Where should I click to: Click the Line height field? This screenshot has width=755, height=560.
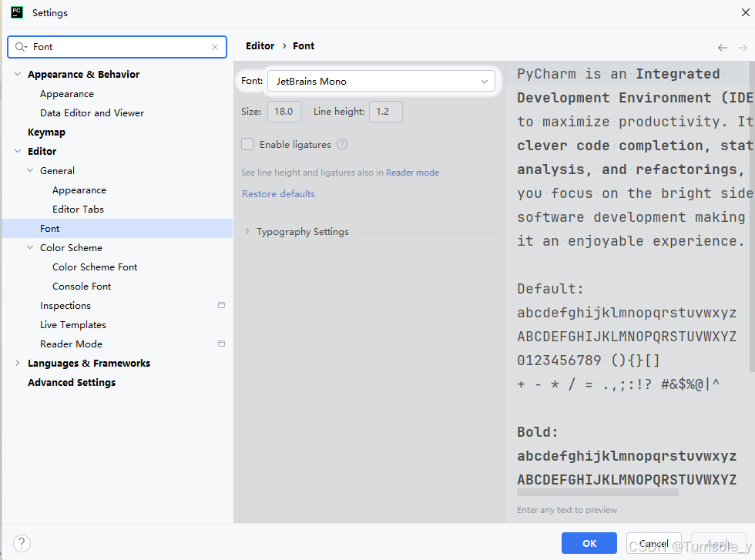[x=386, y=111]
